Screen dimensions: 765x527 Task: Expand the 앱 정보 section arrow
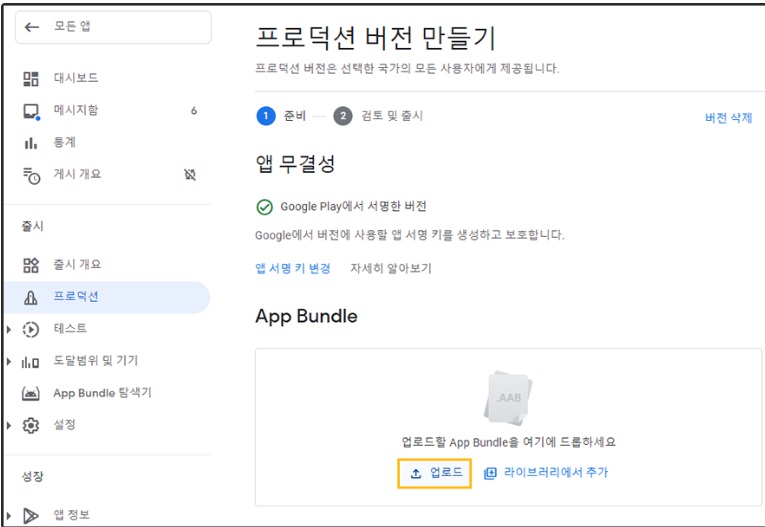click(9, 515)
